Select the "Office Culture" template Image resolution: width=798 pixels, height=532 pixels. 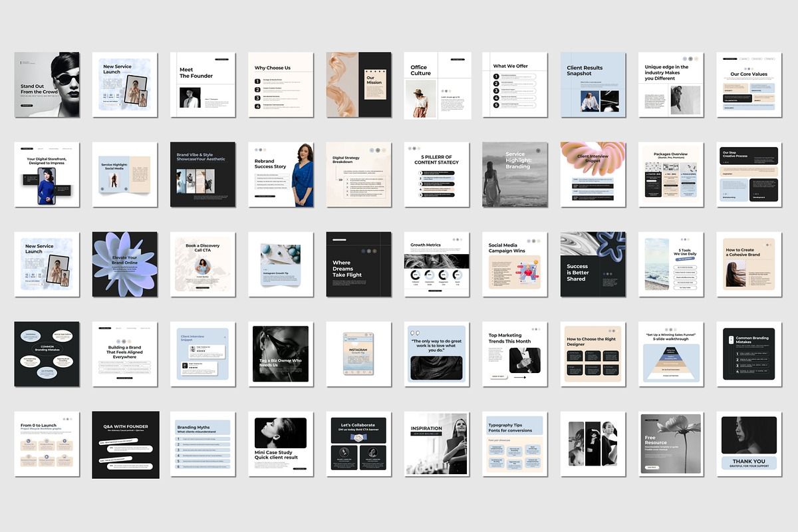point(437,84)
